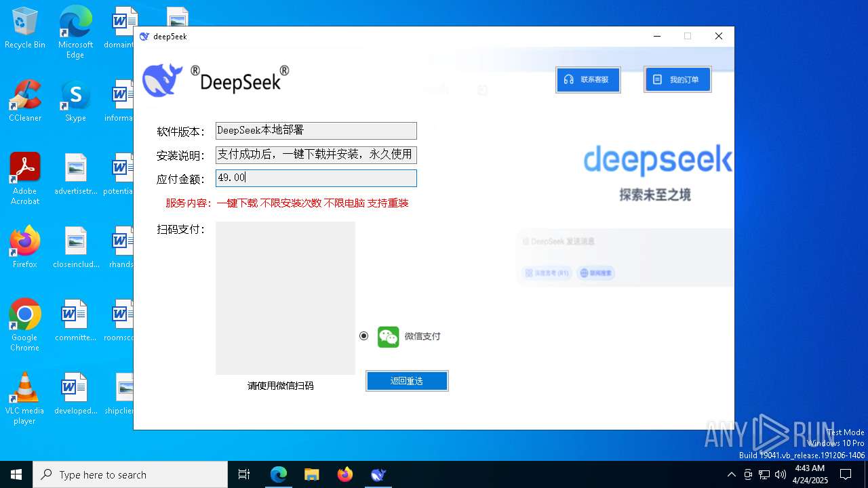868x488 pixels.
Task: Select VLC media player desktop shortcut
Action: click(25, 399)
